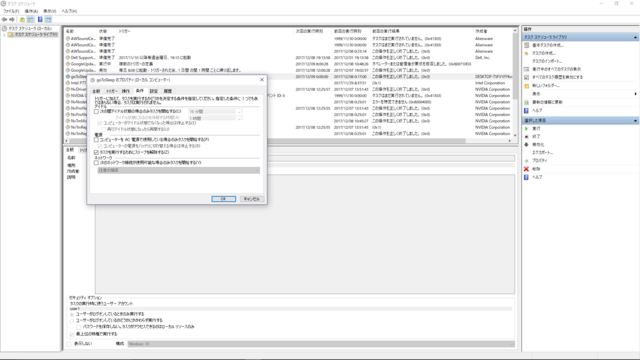Toggle wake from sleep to run checkbox
Viewport: 640px width, 360px height.
click(x=96, y=152)
